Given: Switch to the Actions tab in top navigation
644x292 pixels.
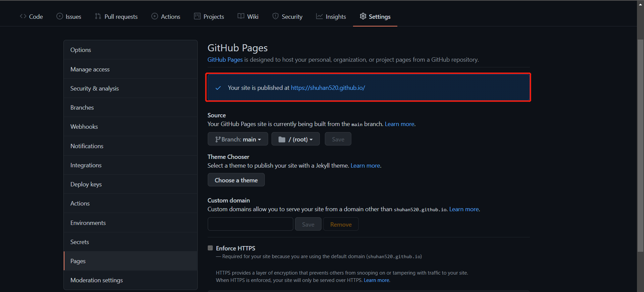Looking at the screenshot, I should pyautogui.click(x=166, y=16).
